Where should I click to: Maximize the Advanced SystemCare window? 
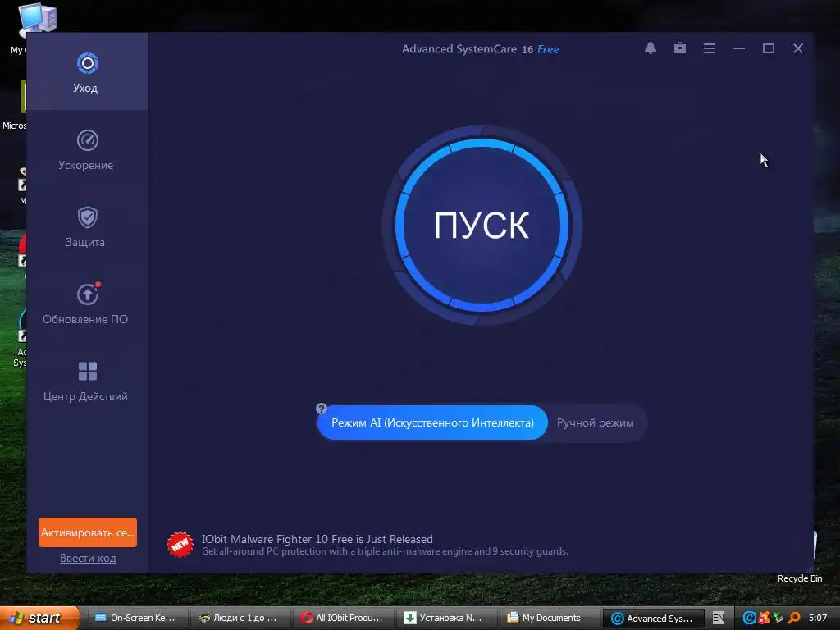[x=768, y=48]
